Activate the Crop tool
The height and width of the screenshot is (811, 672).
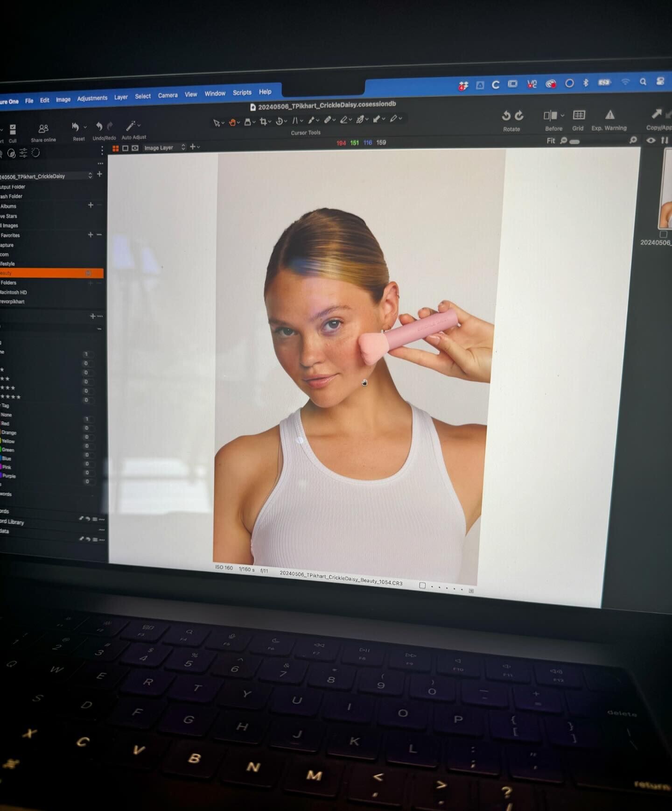[x=263, y=121]
